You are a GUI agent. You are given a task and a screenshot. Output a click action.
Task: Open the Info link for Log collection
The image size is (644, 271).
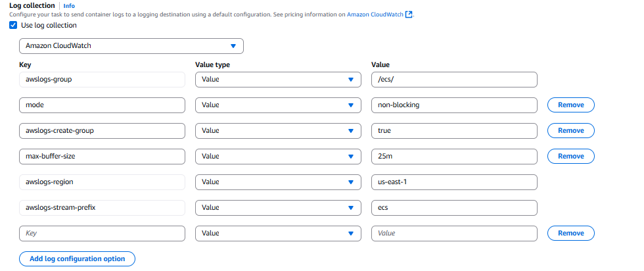69,6
